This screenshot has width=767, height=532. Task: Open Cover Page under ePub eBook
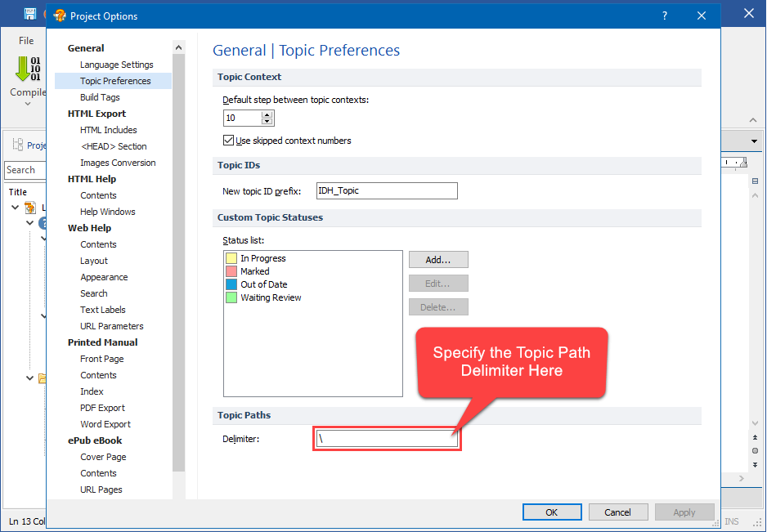(x=103, y=457)
